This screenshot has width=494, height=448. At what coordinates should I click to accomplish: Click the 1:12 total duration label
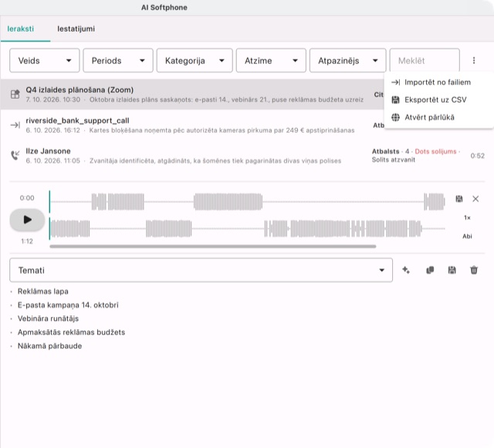27,241
